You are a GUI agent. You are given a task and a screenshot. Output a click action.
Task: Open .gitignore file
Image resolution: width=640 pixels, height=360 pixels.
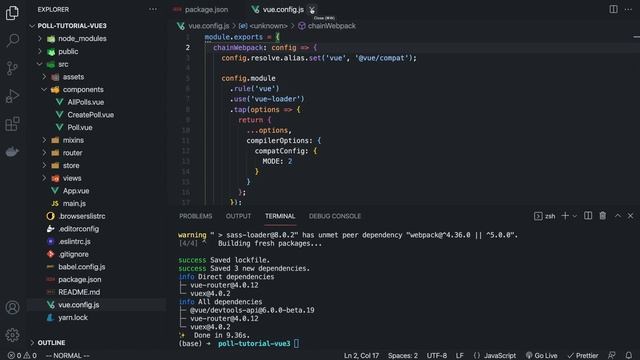point(73,254)
